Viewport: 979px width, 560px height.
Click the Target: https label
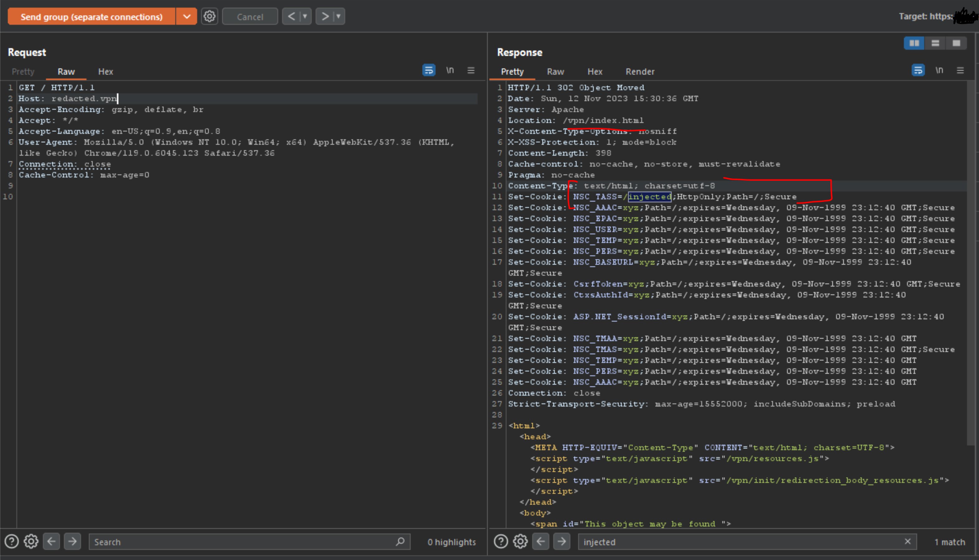[926, 16]
